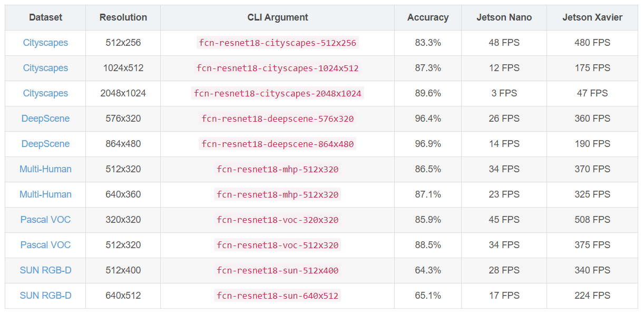Click the 47 FPS Jetson Xavier value
644x314 pixels.
[x=592, y=93]
